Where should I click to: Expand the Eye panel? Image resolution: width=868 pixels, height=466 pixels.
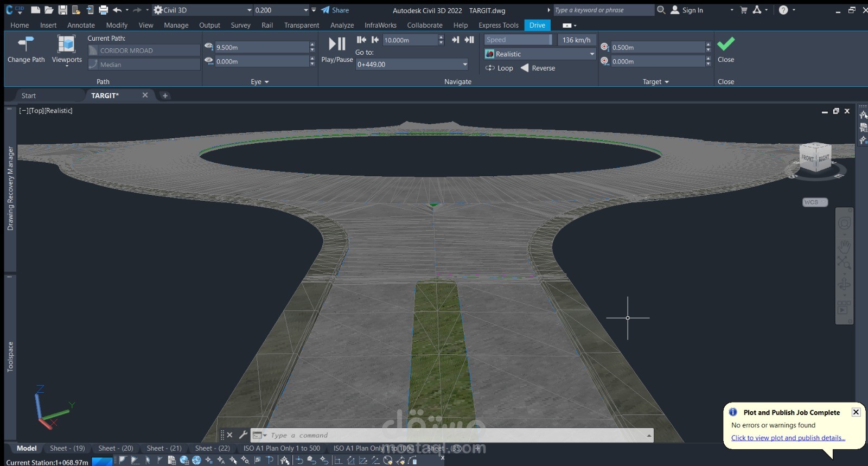(x=260, y=81)
